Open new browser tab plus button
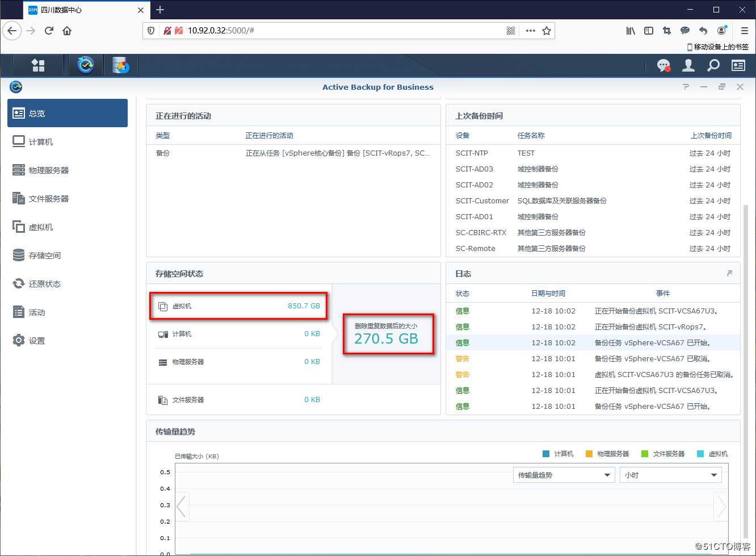The height and width of the screenshot is (556, 756). 160,10
